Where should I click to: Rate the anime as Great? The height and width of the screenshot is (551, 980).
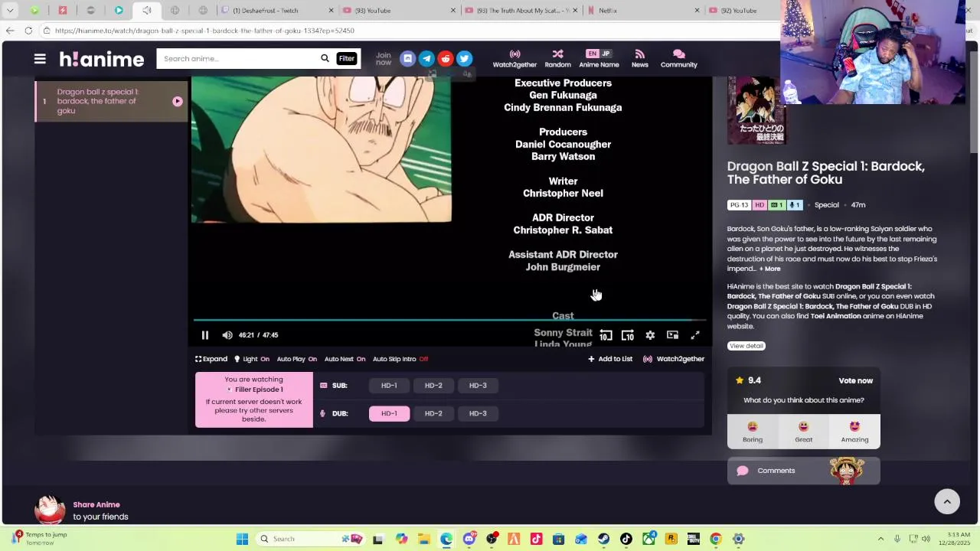tap(804, 432)
